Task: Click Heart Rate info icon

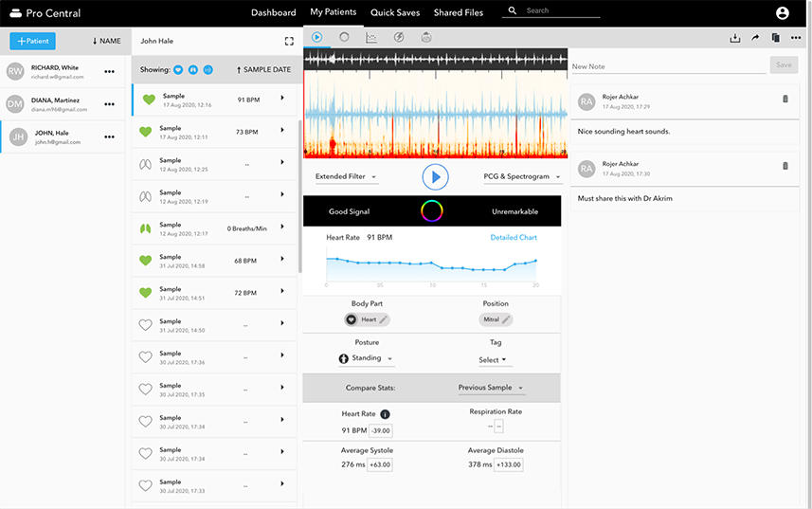Action: 385,414
